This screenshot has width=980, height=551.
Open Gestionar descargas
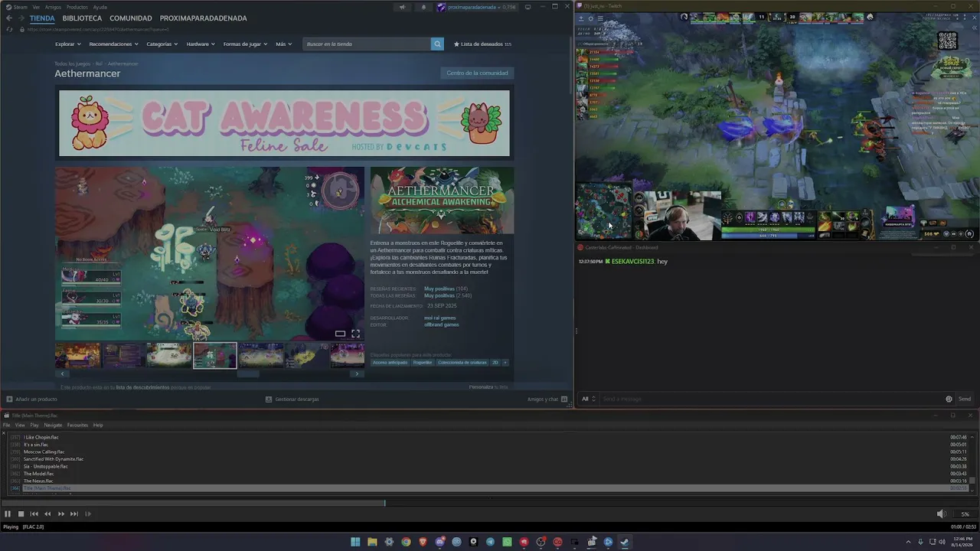click(x=292, y=399)
